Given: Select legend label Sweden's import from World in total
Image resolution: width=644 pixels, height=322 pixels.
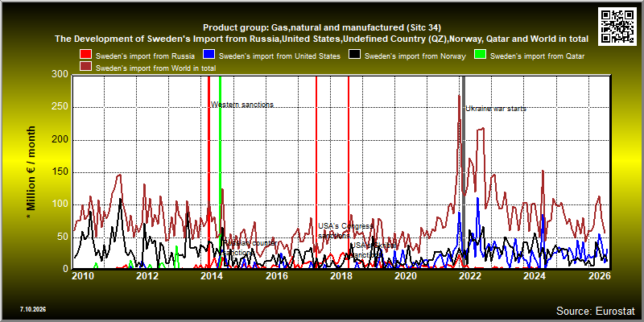Looking at the screenshot, I should (x=155, y=68).
